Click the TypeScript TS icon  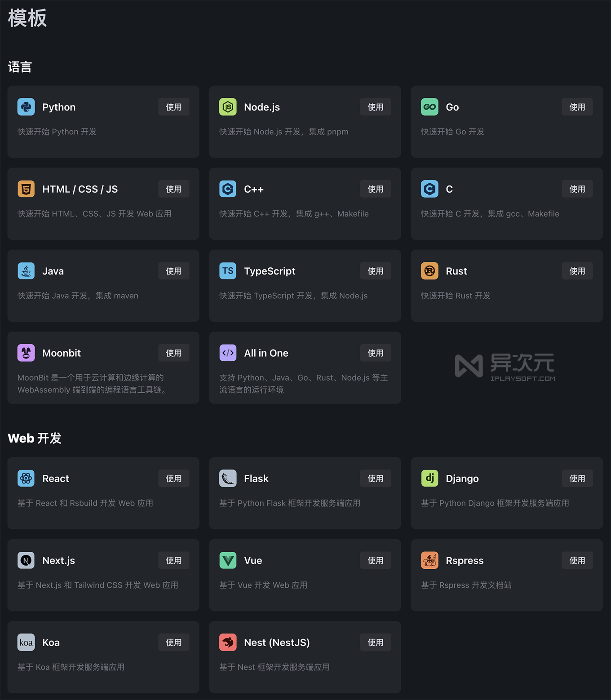228,271
